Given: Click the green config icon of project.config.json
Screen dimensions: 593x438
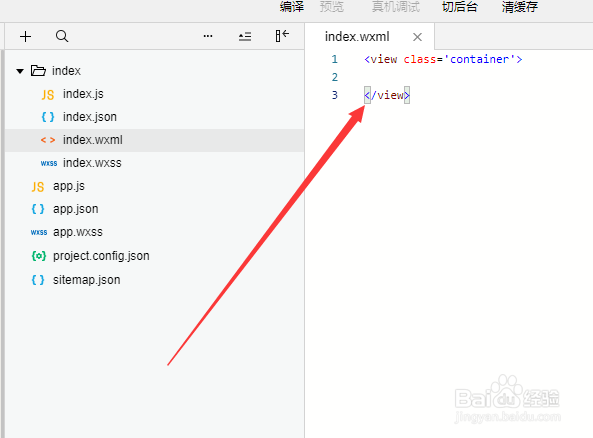Looking at the screenshot, I should 39,256.
